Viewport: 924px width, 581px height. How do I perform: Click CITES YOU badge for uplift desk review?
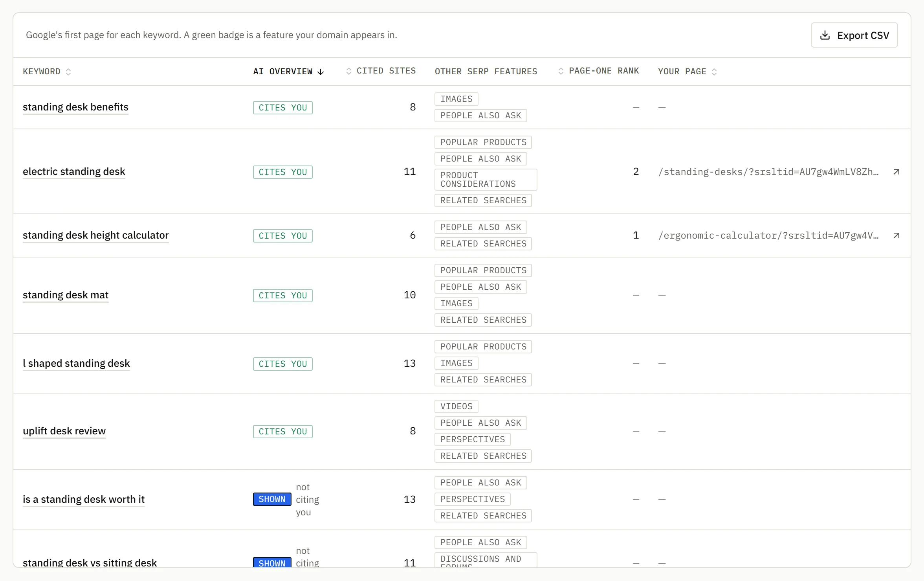click(283, 432)
